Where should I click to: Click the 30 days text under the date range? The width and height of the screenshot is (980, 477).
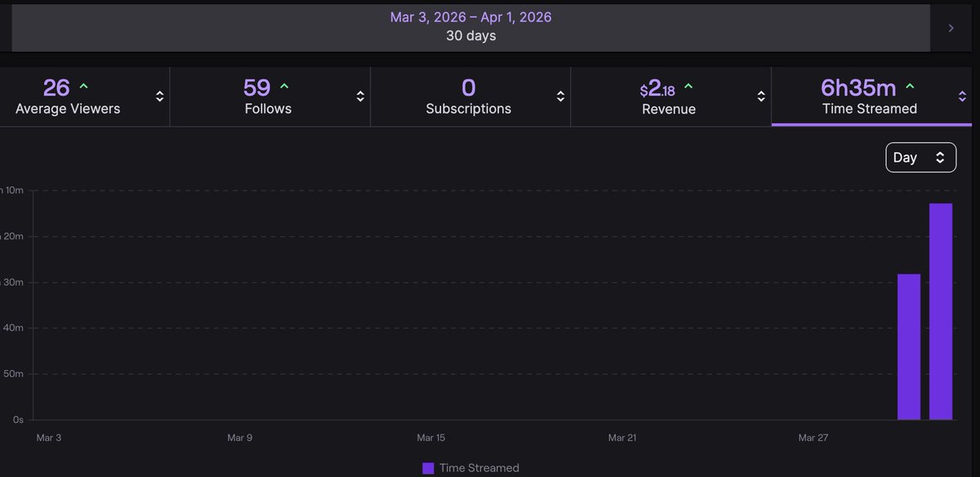pos(470,36)
